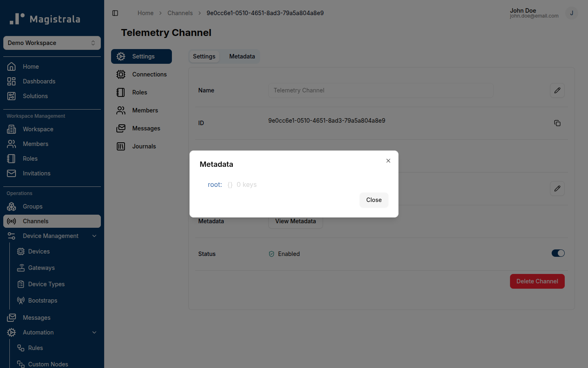The image size is (588, 368).
Task: Go to Channels breadcrumb link
Action: pyautogui.click(x=180, y=13)
